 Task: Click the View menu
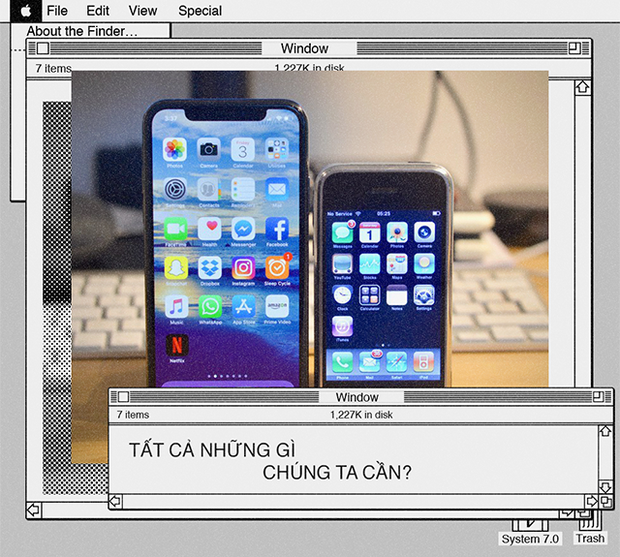143,11
